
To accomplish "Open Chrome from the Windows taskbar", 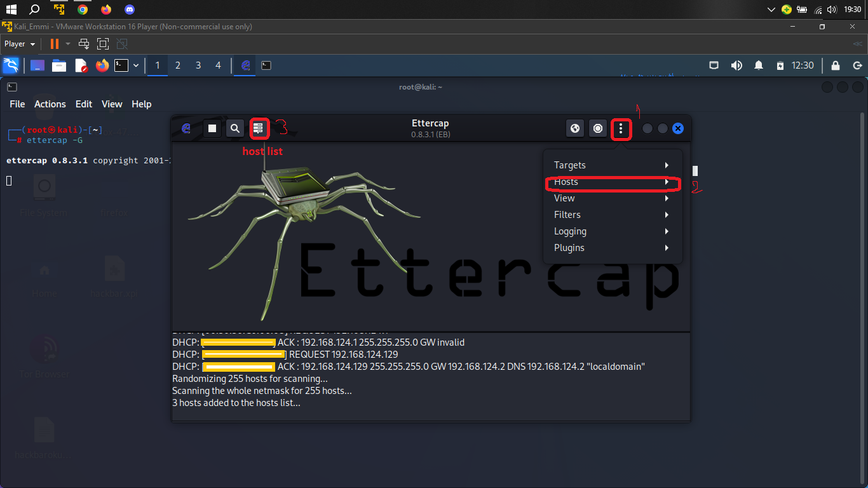I will pyautogui.click(x=83, y=10).
